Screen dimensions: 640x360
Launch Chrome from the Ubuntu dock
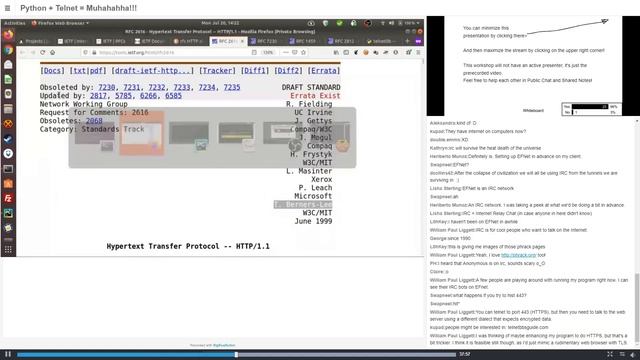(8, 50)
